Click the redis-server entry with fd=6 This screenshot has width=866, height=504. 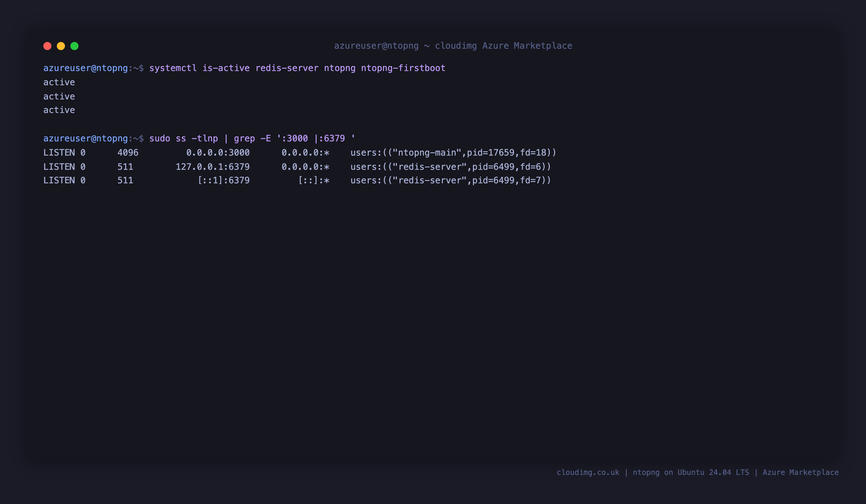click(451, 167)
